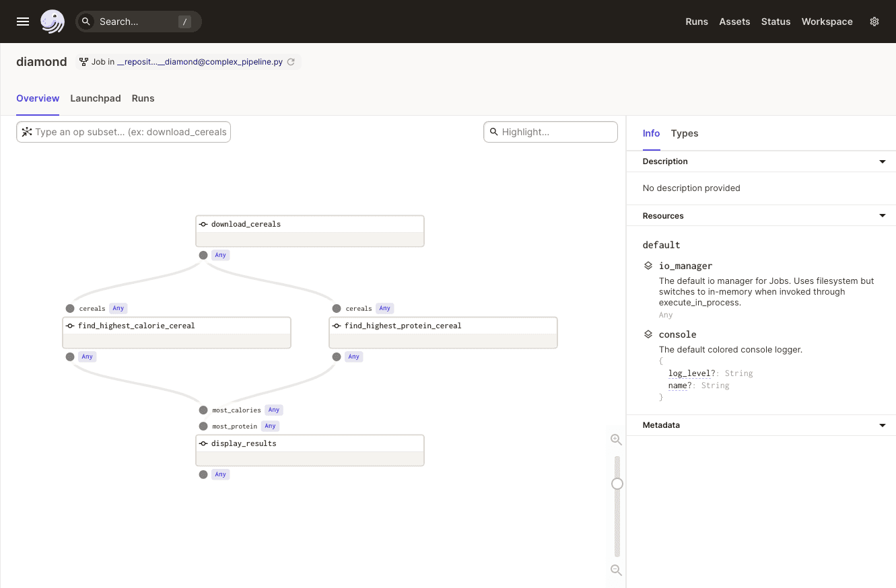Click the Dagster octopus logo
This screenshot has width=896, height=588.
pos(53,22)
